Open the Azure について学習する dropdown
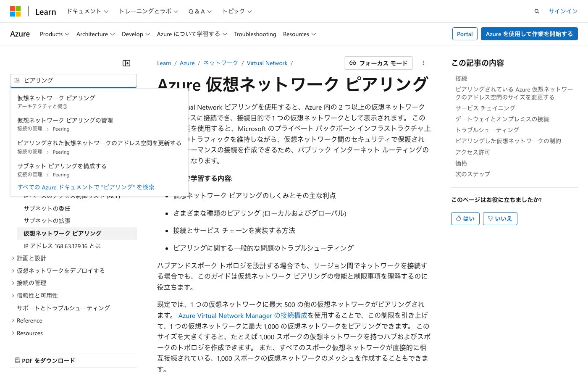The width and height of the screenshot is (588, 378). [192, 34]
